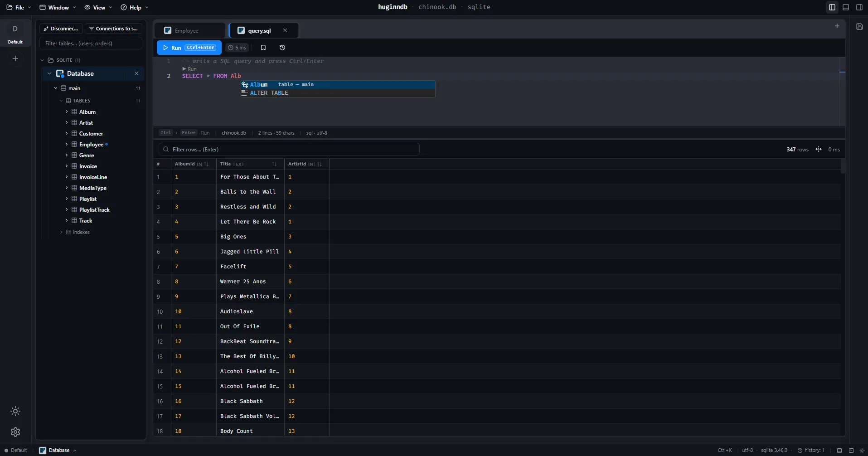
Task: Click inline Run code lens above query
Action: 189,69
